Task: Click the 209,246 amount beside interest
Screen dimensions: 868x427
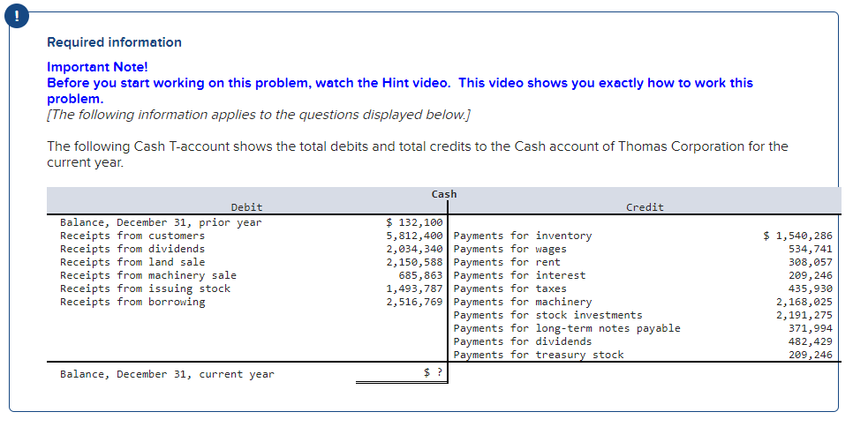Action: coord(811,275)
